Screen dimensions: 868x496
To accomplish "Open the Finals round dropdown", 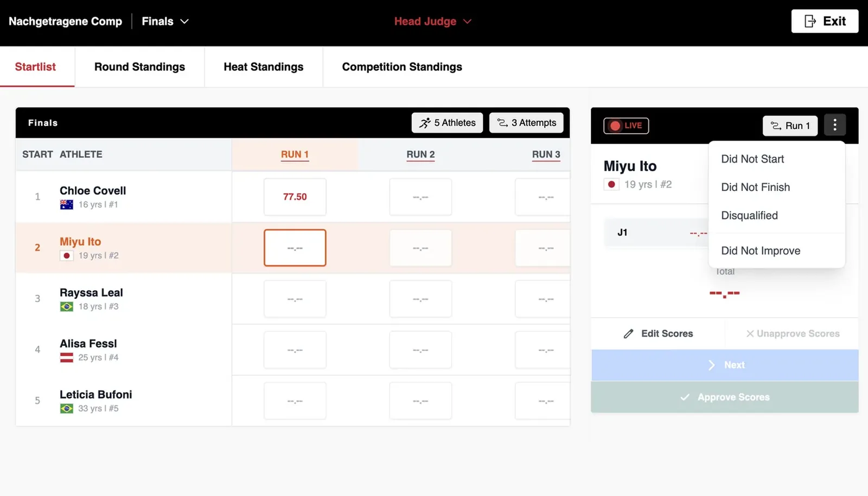I will (x=165, y=21).
